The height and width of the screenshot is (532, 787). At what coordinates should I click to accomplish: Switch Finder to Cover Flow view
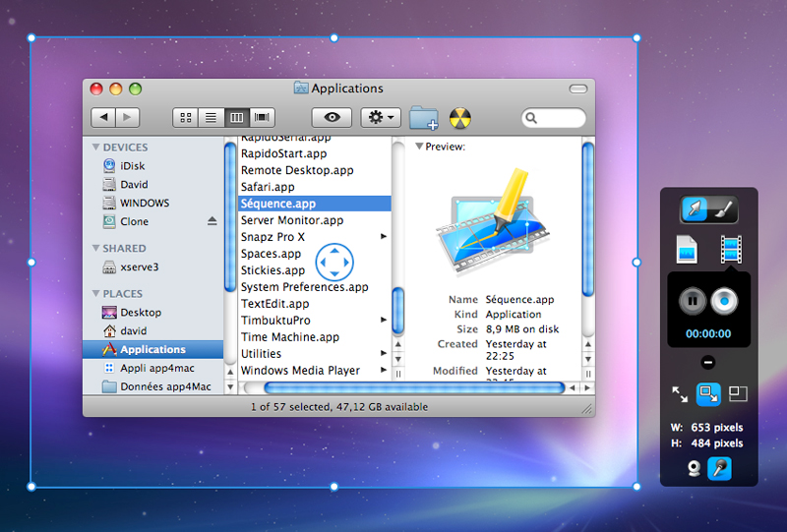[x=262, y=117]
